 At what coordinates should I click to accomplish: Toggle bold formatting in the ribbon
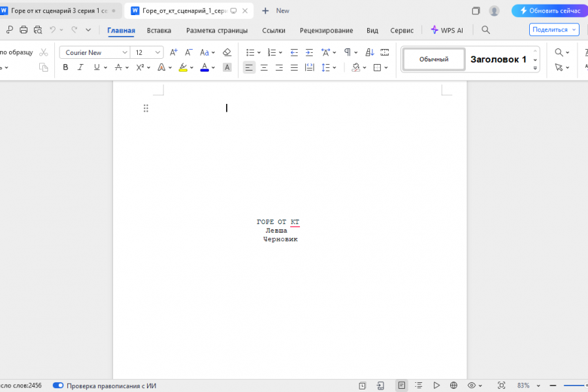point(65,67)
